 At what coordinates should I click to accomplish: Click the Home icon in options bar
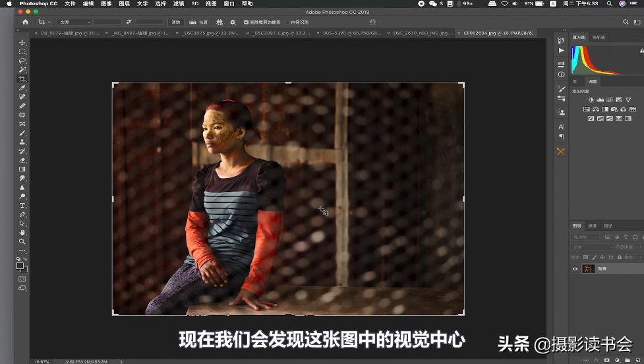tap(26, 22)
